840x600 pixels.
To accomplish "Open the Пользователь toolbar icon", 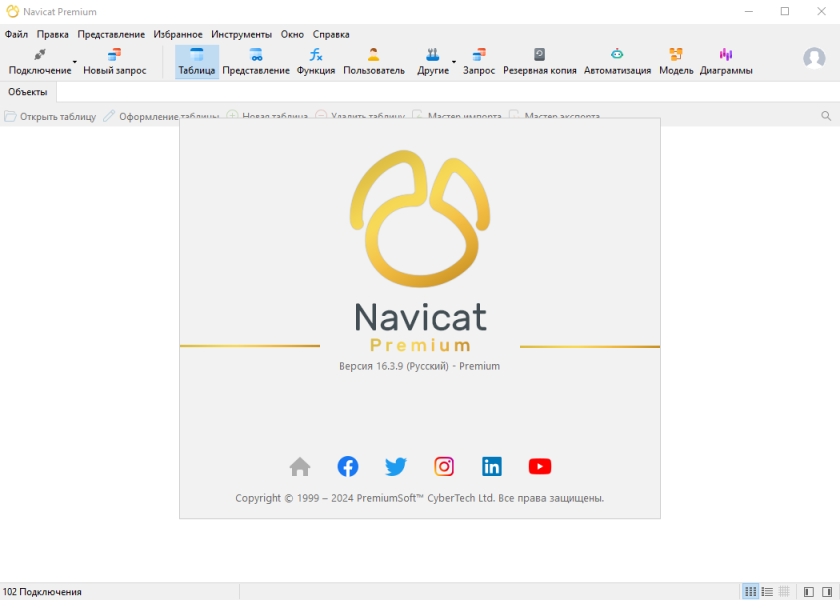I will [x=373, y=55].
